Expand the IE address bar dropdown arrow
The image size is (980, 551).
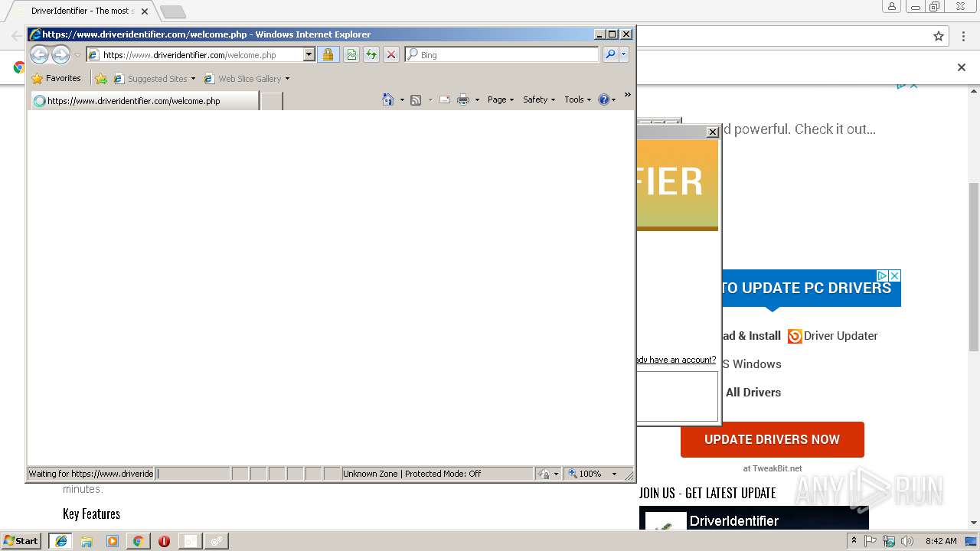[x=309, y=55]
